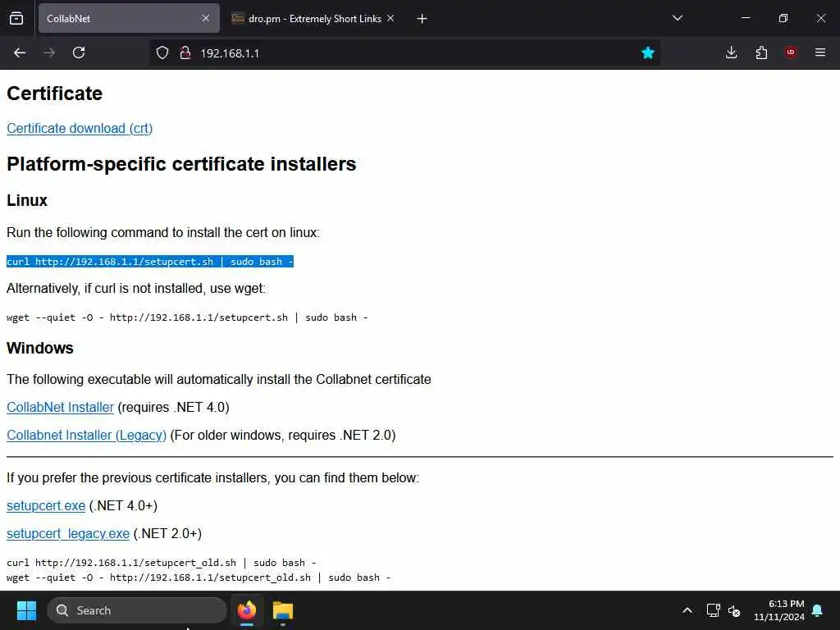
Task: Close the CollabNet tab
Action: click(x=206, y=18)
